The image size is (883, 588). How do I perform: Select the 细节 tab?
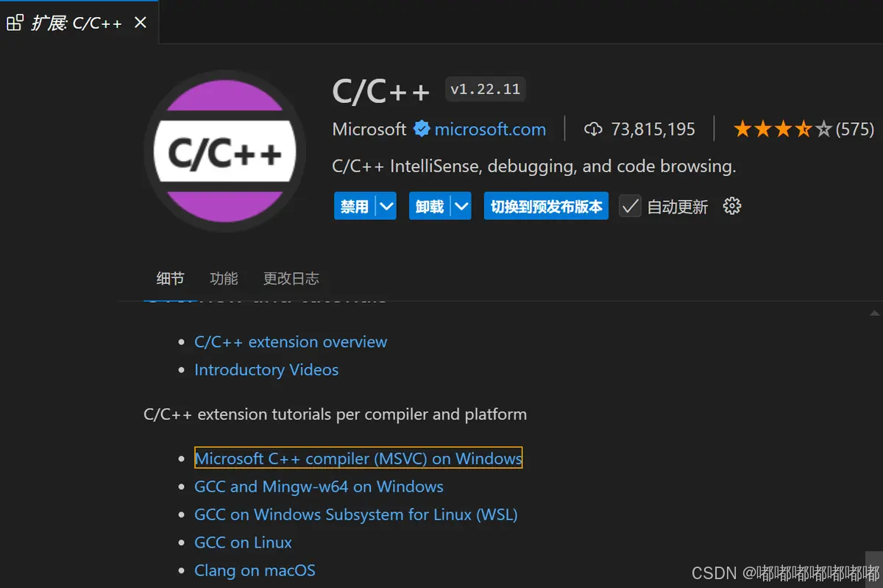171,278
